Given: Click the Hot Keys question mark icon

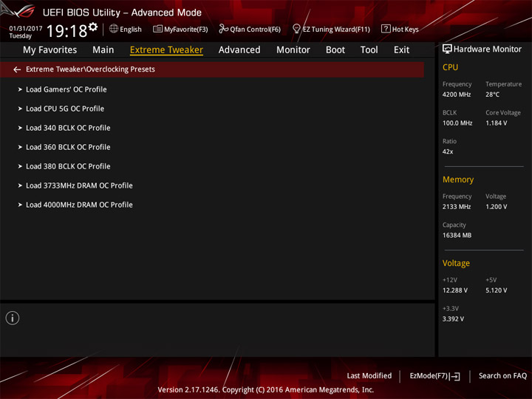Looking at the screenshot, I should 386,29.
